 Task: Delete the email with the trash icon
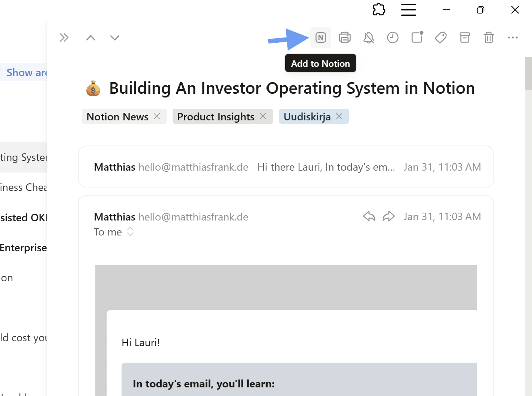pos(489,37)
